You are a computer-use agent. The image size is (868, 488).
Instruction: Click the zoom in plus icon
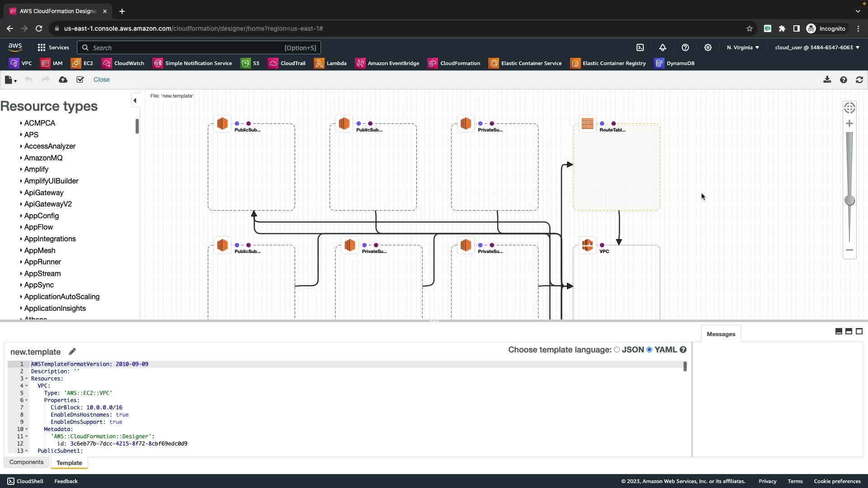[849, 123]
